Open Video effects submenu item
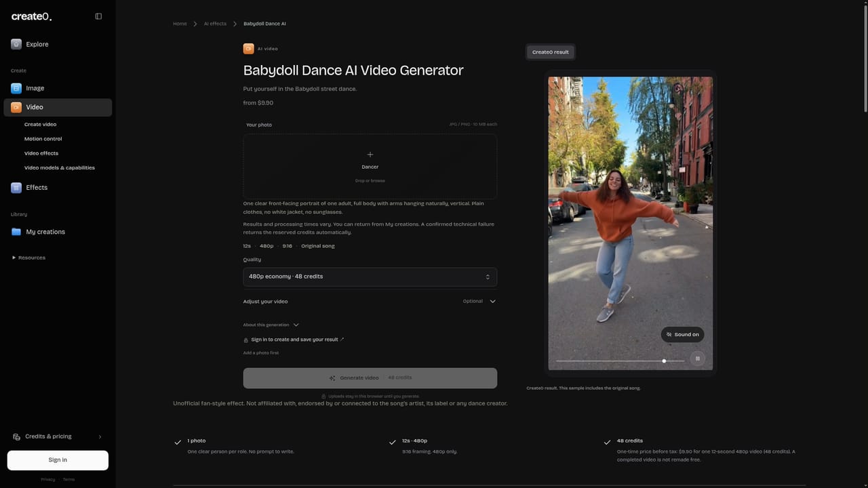 click(x=41, y=153)
